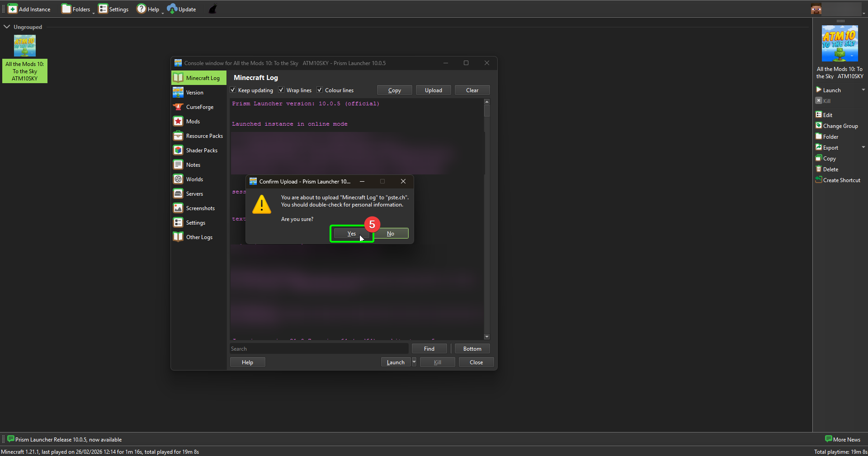Open the Help menu in the toolbar
The height and width of the screenshot is (456, 868).
pyautogui.click(x=149, y=9)
